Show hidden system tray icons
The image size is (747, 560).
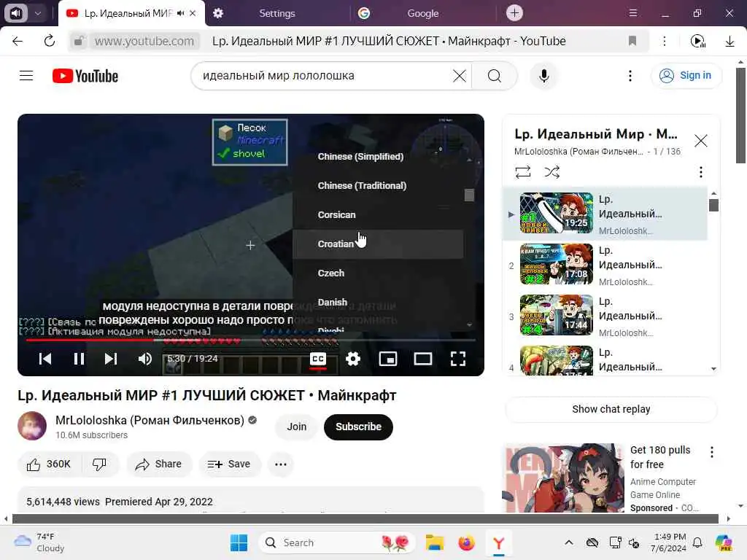[x=569, y=542]
